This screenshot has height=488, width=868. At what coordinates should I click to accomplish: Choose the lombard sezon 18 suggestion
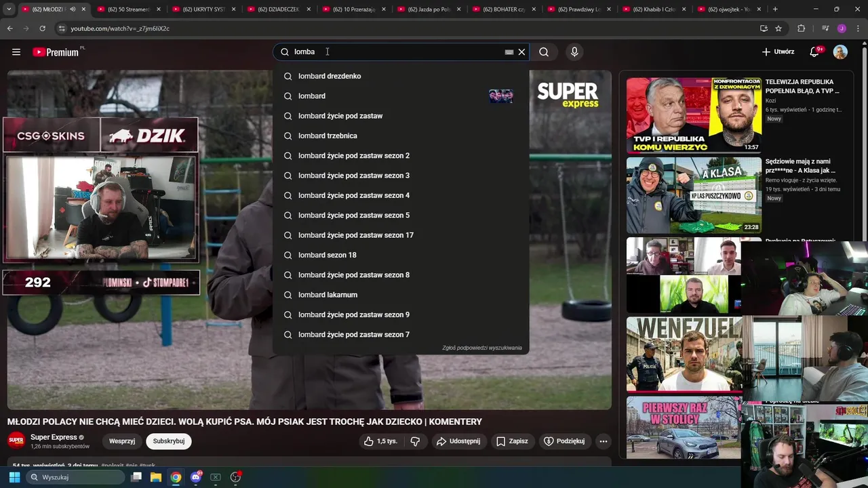point(401,255)
